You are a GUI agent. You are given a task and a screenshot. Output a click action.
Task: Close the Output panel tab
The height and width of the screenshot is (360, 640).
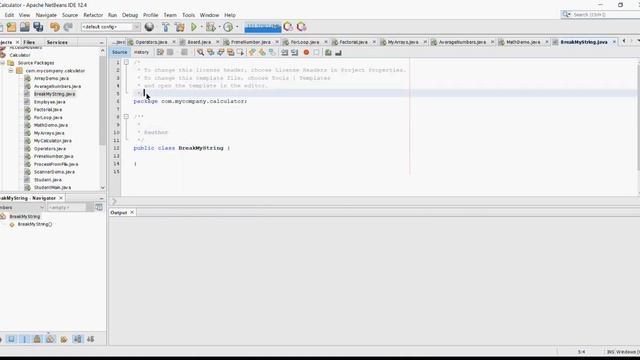point(132,213)
